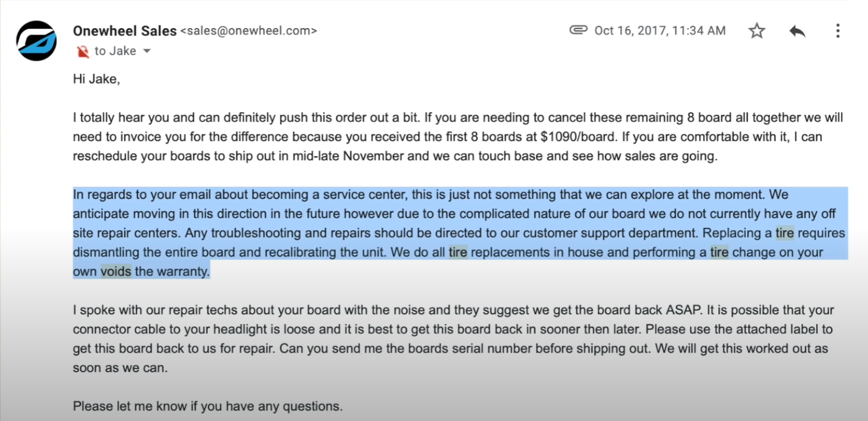Click 'Please let me know if you have any questions'
The width and height of the screenshot is (868, 421).
coord(208,406)
